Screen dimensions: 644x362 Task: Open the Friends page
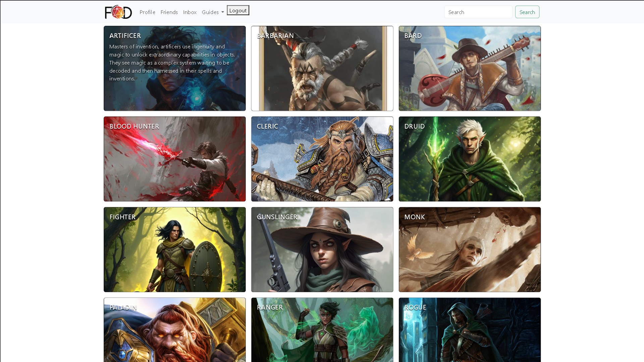coord(169,12)
